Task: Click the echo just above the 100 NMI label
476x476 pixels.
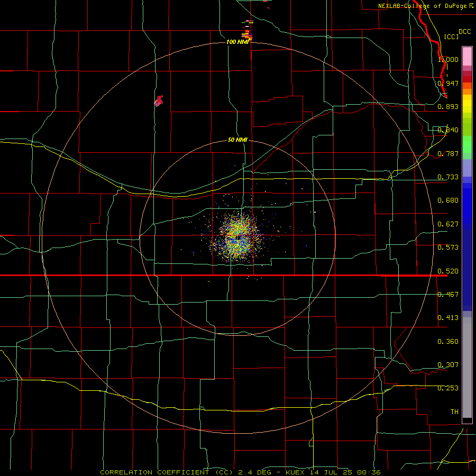Action: [248, 30]
